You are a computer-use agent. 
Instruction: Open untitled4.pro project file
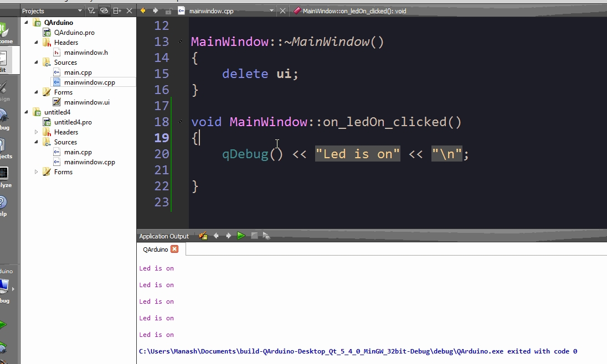[x=73, y=122]
